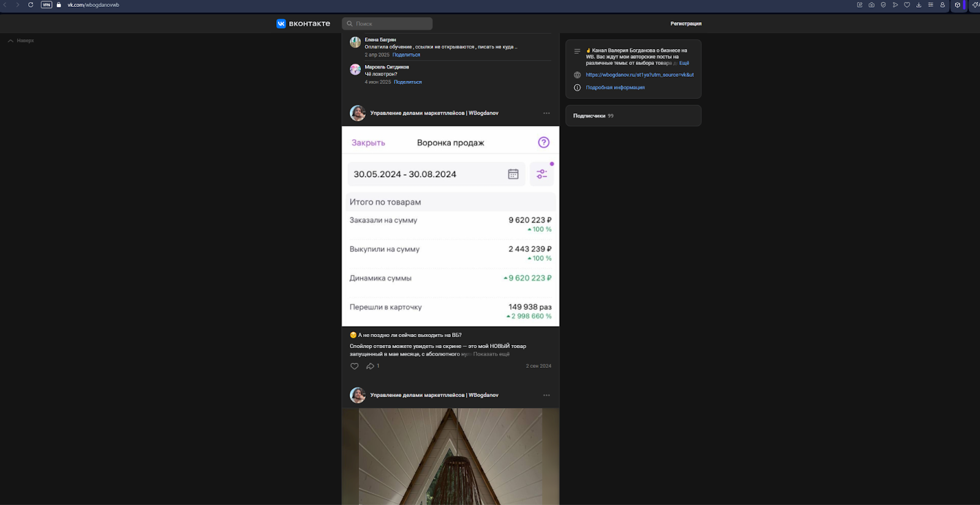Open browser downloads icon
Viewport: 980px width, 505px height.
point(919,5)
